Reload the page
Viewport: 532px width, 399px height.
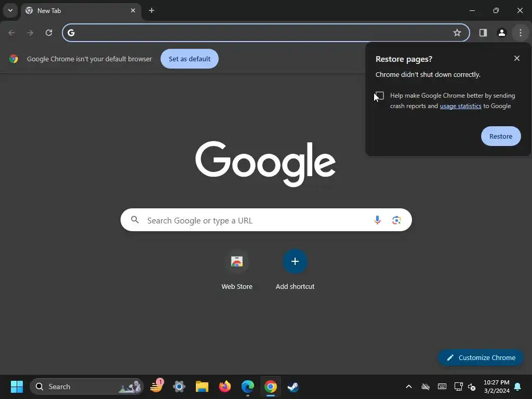click(x=49, y=33)
